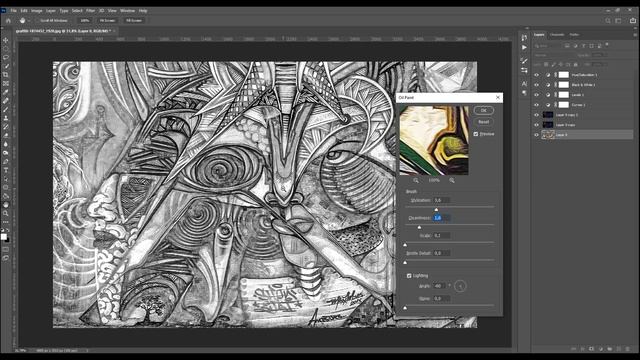Click the Stylization slider handle
This screenshot has width=640, height=360.
click(436, 210)
